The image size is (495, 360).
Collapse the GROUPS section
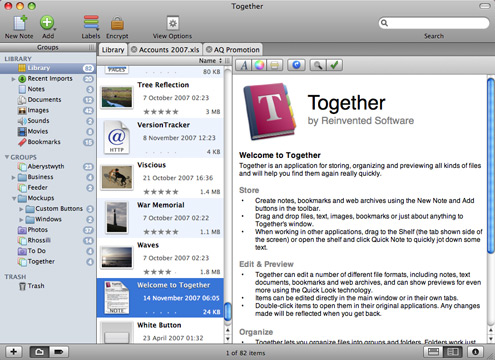point(7,157)
